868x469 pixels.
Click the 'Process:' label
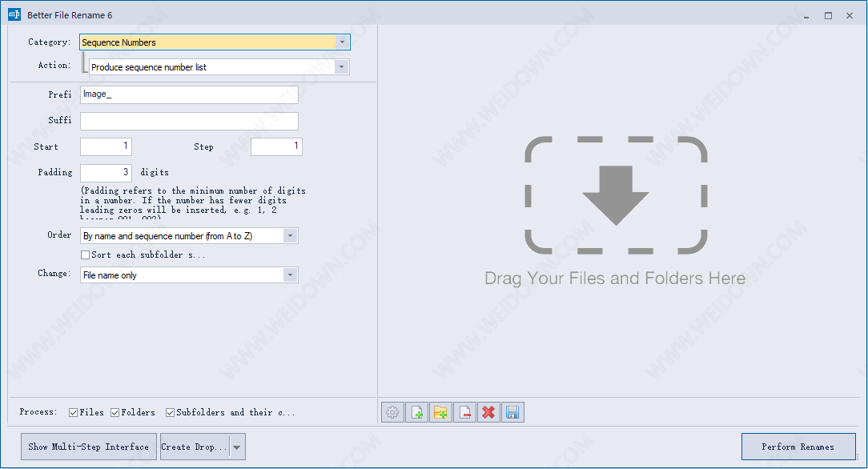pos(38,412)
